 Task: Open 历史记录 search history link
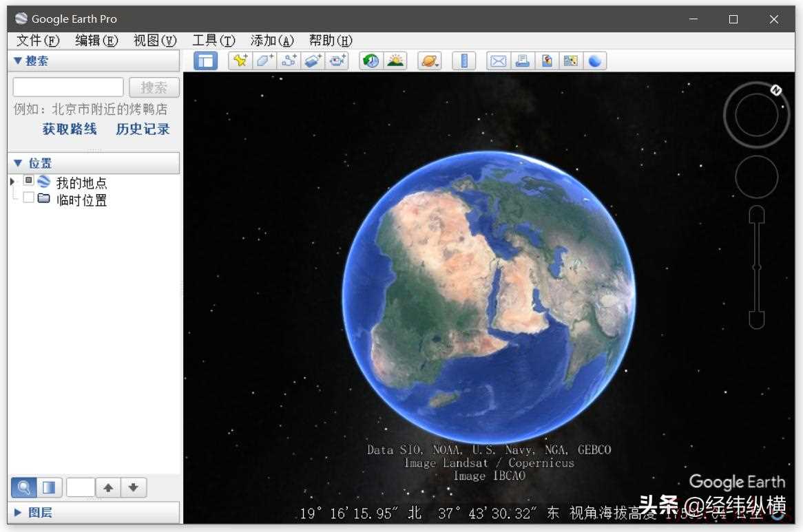coord(143,129)
